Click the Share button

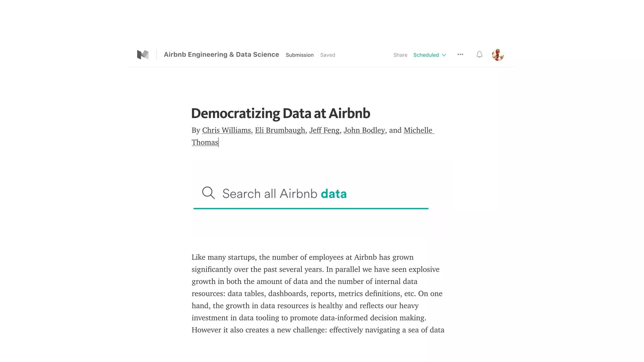(400, 55)
